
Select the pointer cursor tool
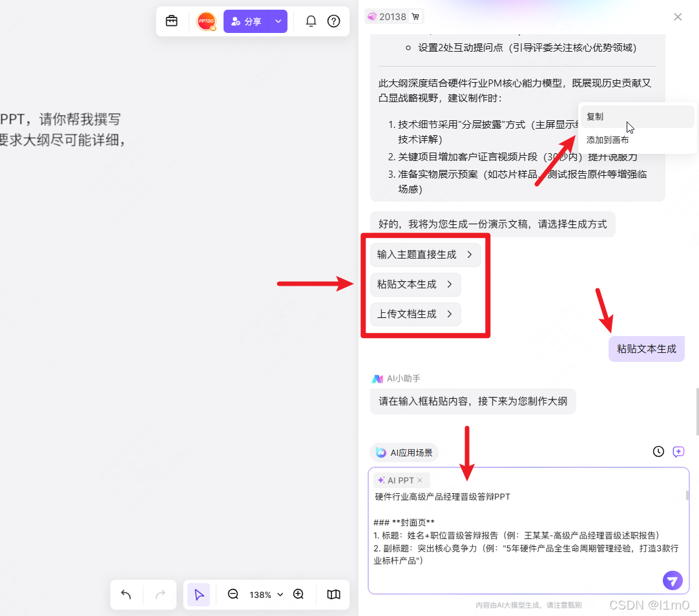coord(199,595)
